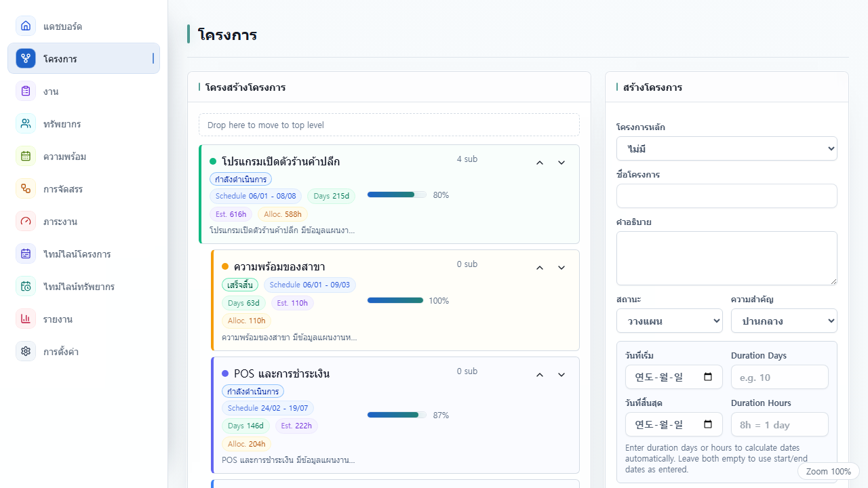
Task: Click the การตั้งค่า gear icon
Action: (x=26, y=351)
